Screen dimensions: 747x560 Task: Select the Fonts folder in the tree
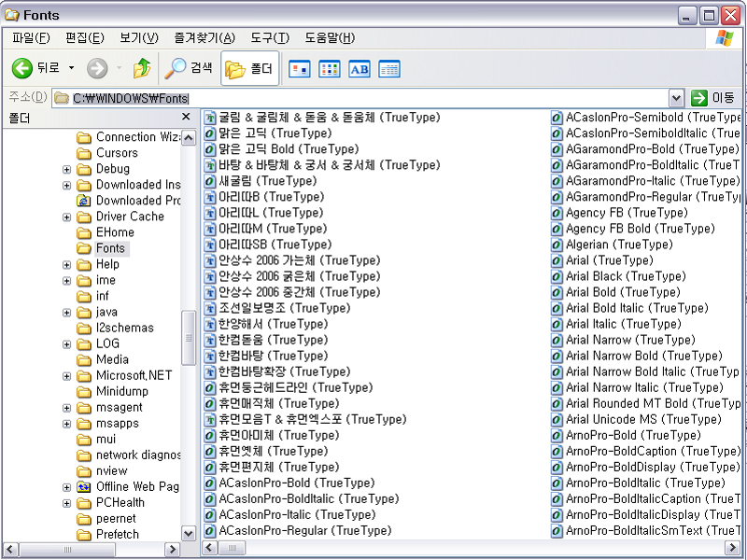110,248
